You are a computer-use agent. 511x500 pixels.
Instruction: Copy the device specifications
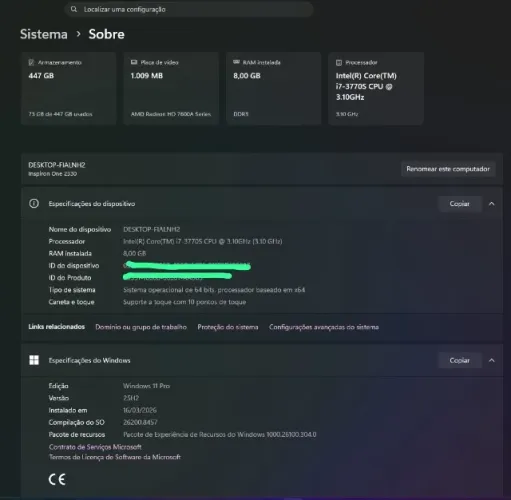460,204
